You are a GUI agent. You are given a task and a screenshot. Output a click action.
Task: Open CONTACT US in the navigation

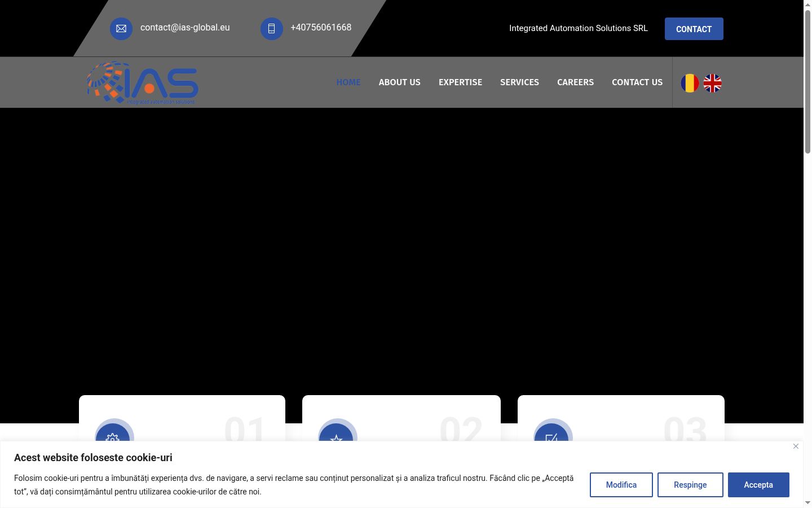pyautogui.click(x=637, y=82)
